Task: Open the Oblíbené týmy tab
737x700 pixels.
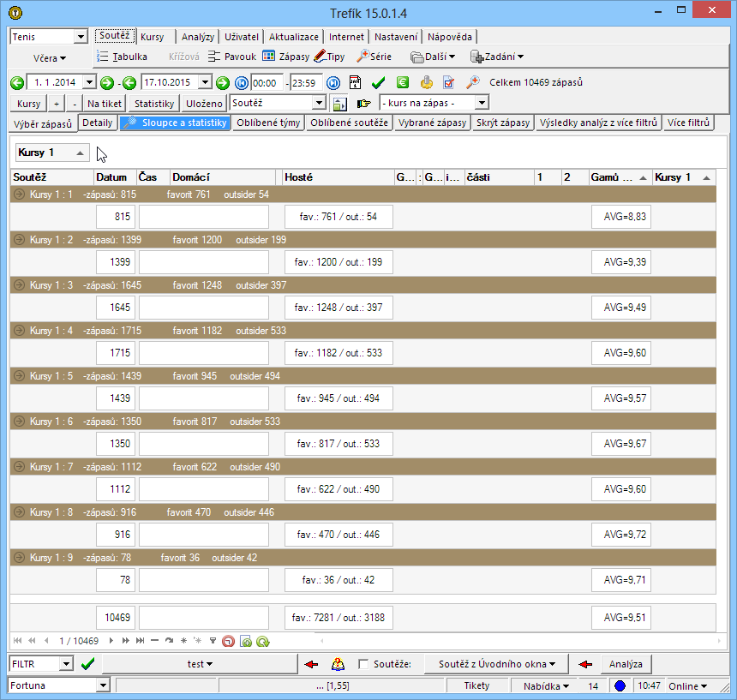Action: point(268,123)
